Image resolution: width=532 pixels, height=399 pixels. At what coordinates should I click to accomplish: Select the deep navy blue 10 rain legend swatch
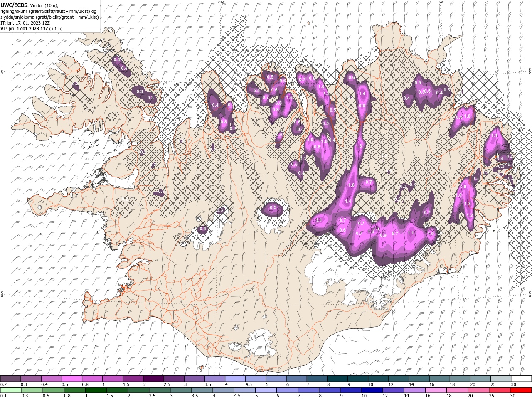[x=372, y=390]
